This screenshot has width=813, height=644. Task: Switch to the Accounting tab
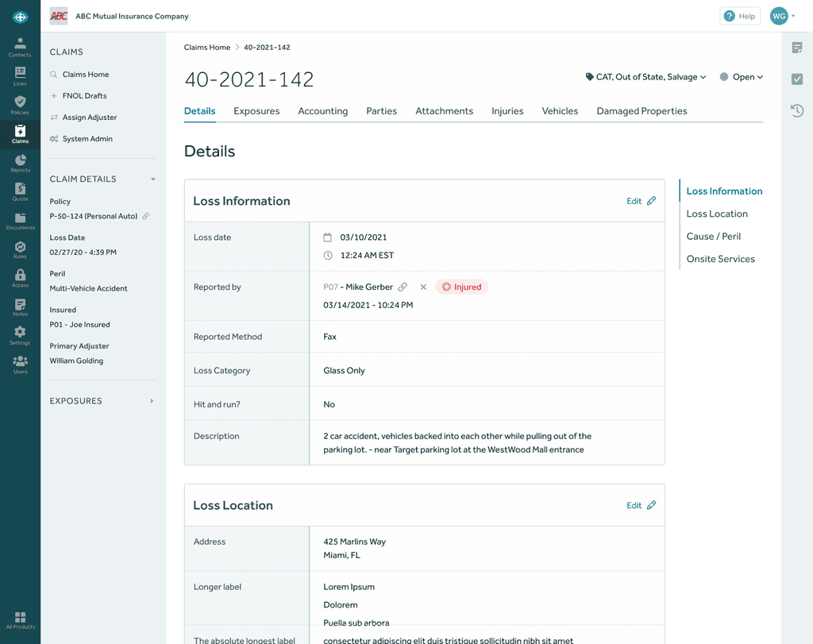coord(323,111)
